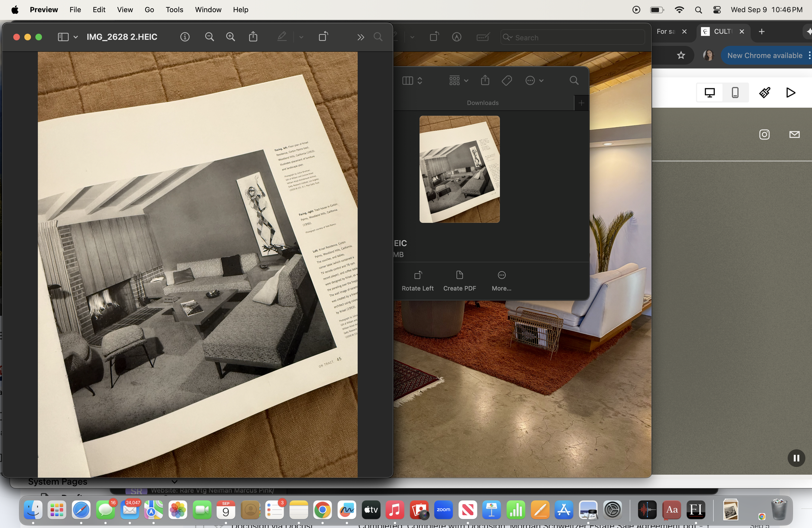This screenshot has height=528, width=812.
Task: Open the Tools menu in menu bar
Action: pyautogui.click(x=174, y=9)
